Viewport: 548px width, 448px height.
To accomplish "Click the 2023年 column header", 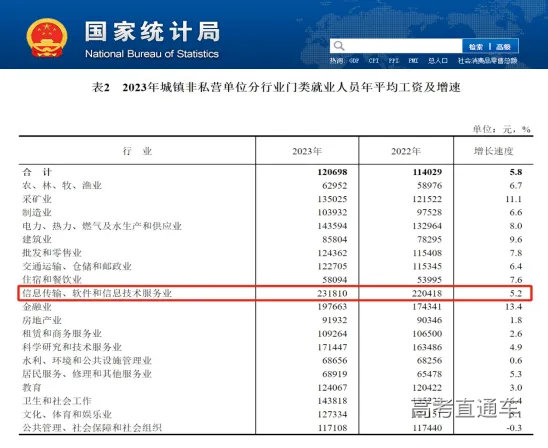I will coord(307,151).
